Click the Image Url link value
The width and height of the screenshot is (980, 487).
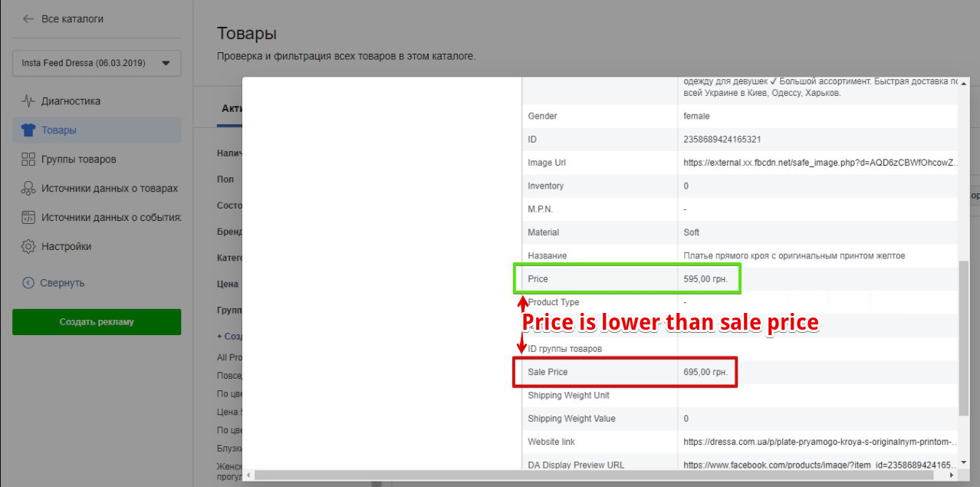[820, 163]
